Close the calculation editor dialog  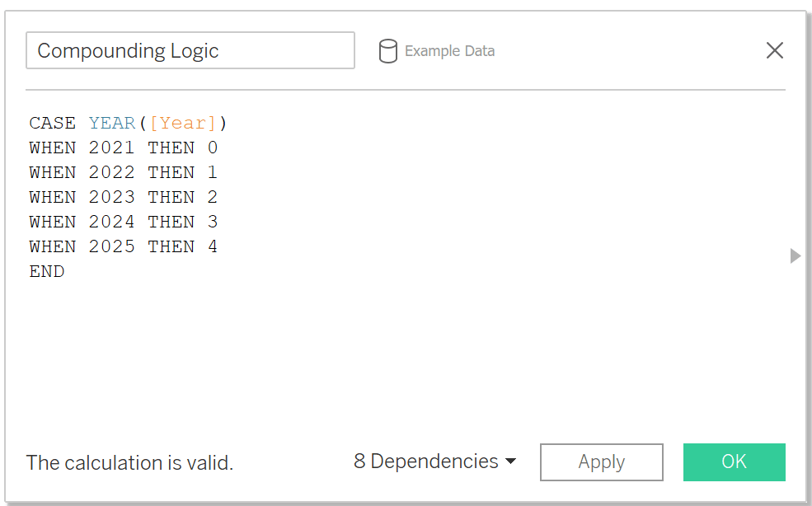tap(774, 50)
